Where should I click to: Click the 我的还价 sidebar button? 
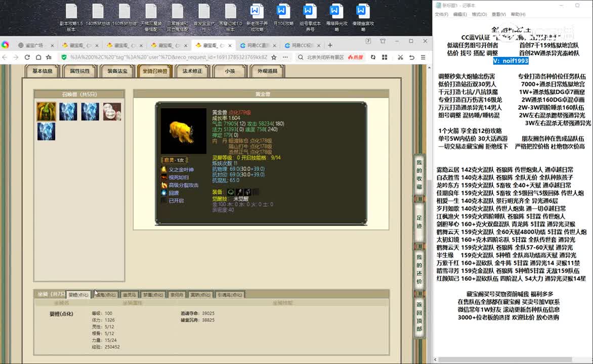(x=419, y=269)
